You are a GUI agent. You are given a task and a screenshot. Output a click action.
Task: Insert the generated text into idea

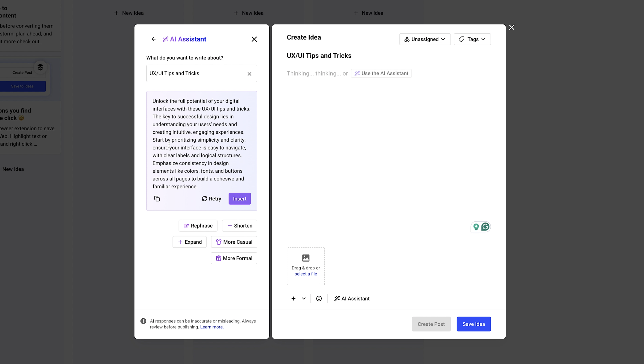tap(239, 199)
